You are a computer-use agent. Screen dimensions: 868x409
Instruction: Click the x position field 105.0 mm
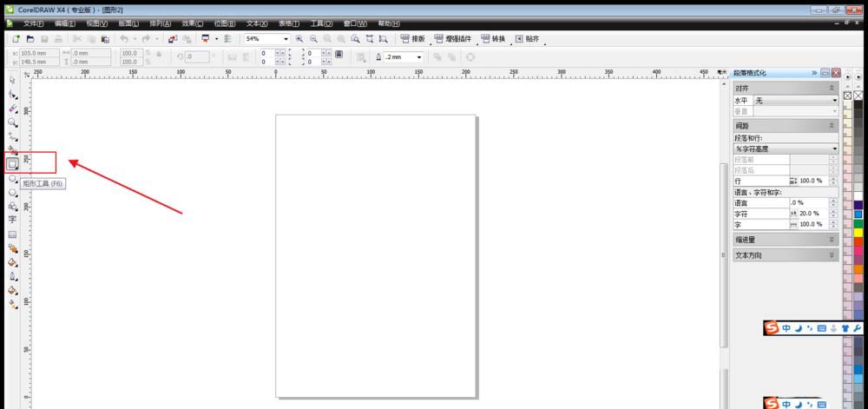point(37,53)
